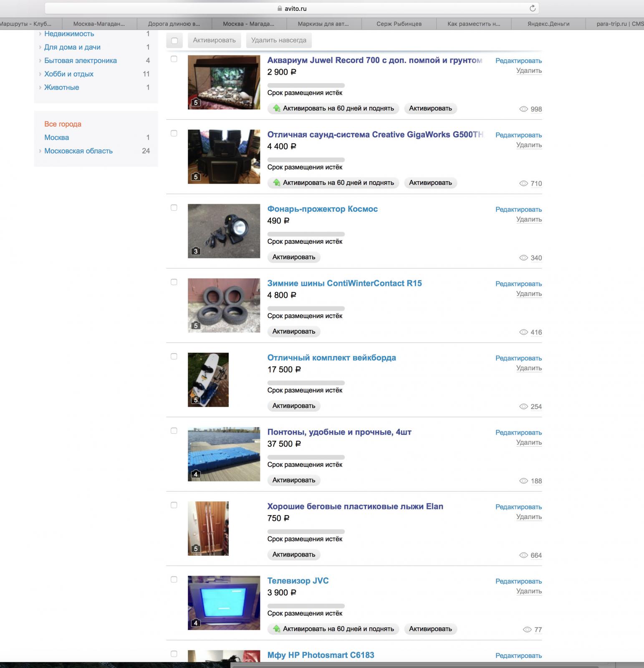
Task: Tick the комплект вейкборда listing checkbox
Action: coord(174,356)
